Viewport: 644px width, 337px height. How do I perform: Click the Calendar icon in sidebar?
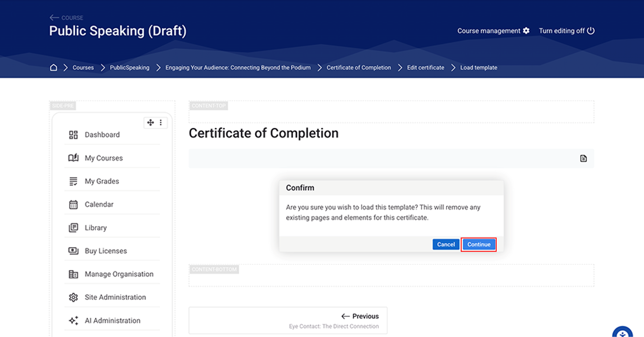pyautogui.click(x=73, y=204)
